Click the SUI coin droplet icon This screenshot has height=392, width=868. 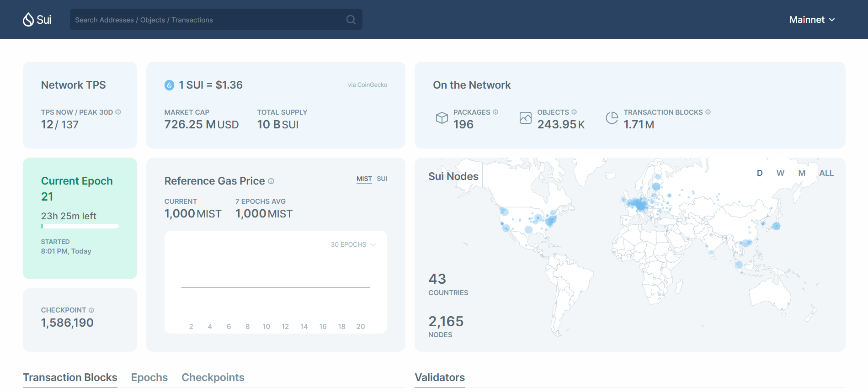point(169,85)
